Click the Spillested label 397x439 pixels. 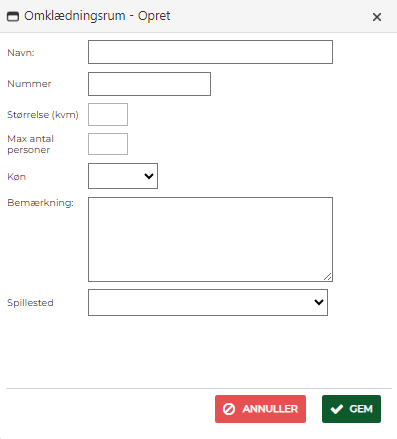(30, 303)
